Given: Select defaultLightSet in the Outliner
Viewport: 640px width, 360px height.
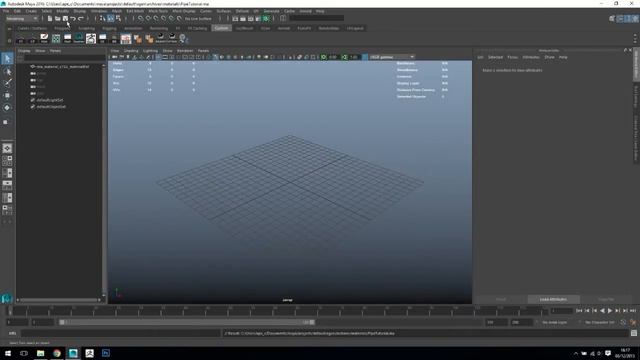Looking at the screenshot, I should coord(49,100).
